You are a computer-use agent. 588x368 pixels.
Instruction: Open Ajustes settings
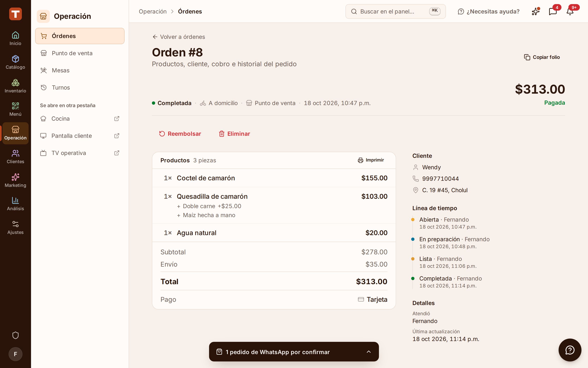click(15, 228)
